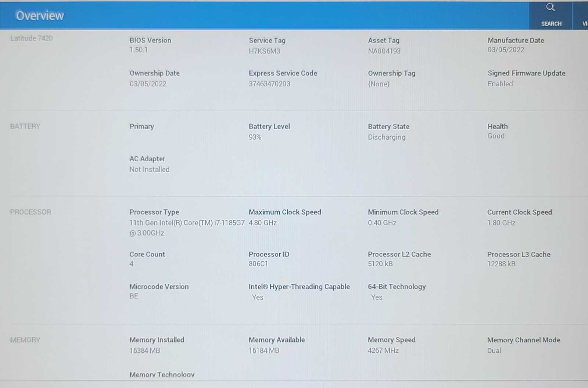Image resolution: width=588 pixels, height=388 pixels.
Task: Click Battery State value Discharging
Action: [387, 137]
